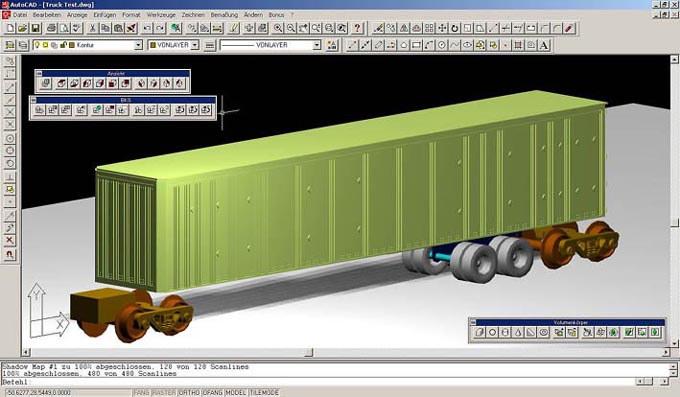The height and width of the screenshot is (397, 680).
Task: Toggle TILEMODE in the status bar
Action: pos(264,393)
